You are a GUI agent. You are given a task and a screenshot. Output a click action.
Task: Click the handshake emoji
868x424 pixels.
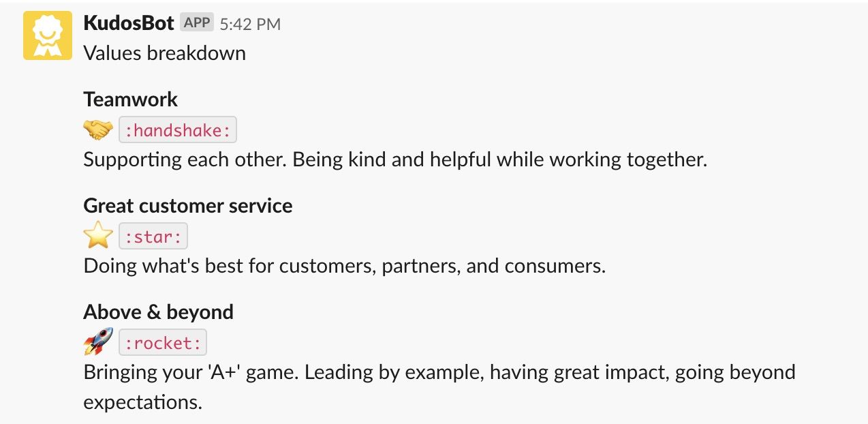(x=98, y=130)
